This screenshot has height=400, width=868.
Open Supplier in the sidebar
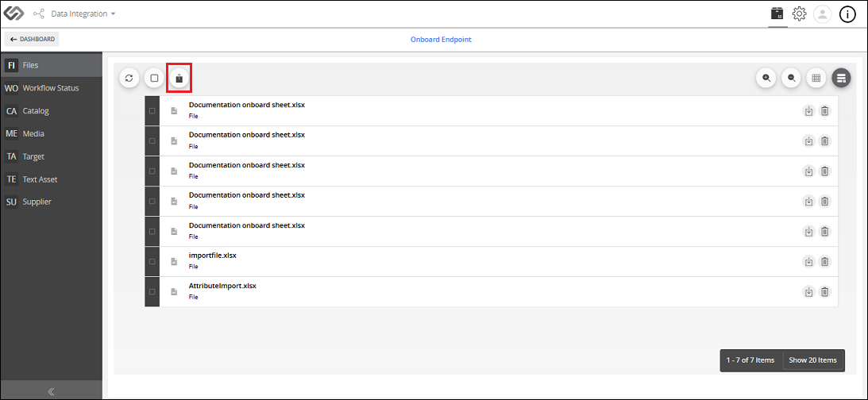click(51, 202)
